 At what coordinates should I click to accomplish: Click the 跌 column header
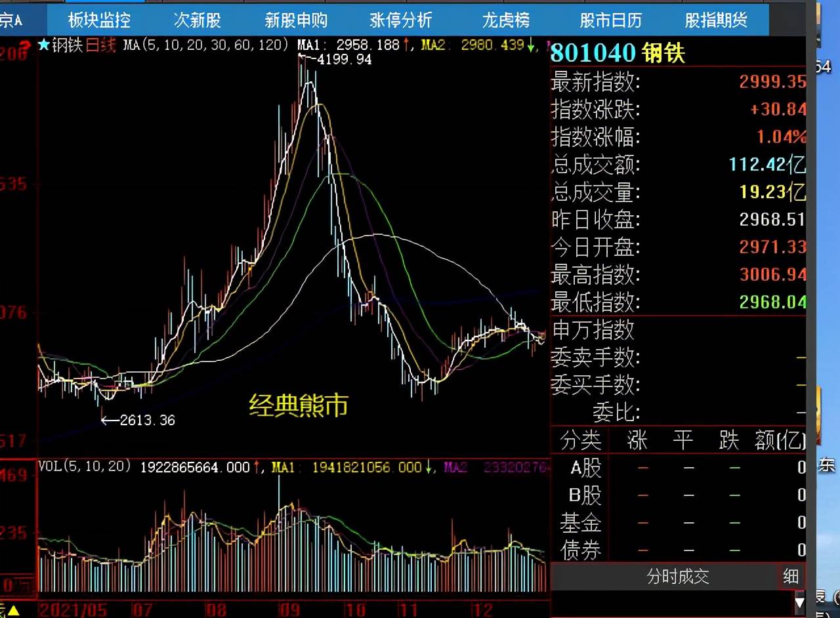[x=729, y=440]
